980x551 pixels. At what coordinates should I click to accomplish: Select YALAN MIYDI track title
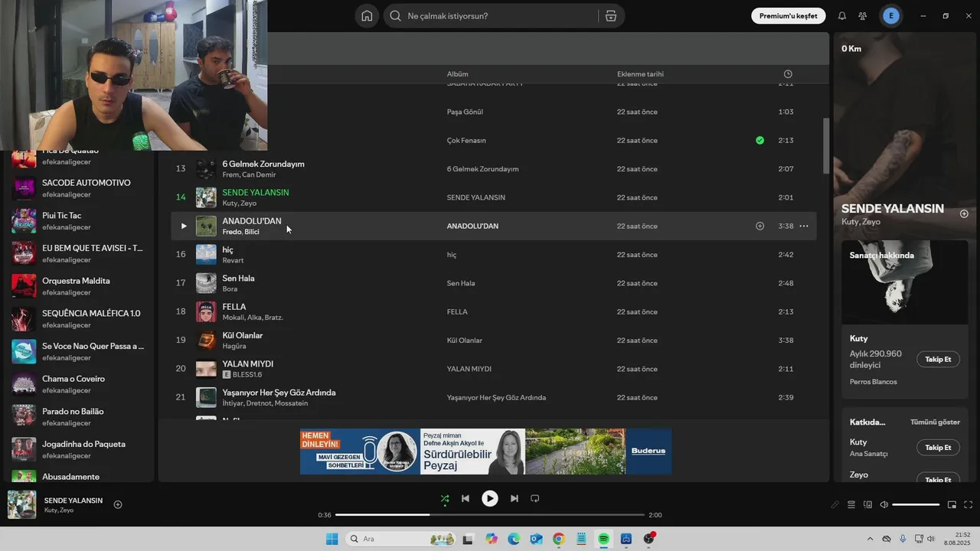click(248, 364)
